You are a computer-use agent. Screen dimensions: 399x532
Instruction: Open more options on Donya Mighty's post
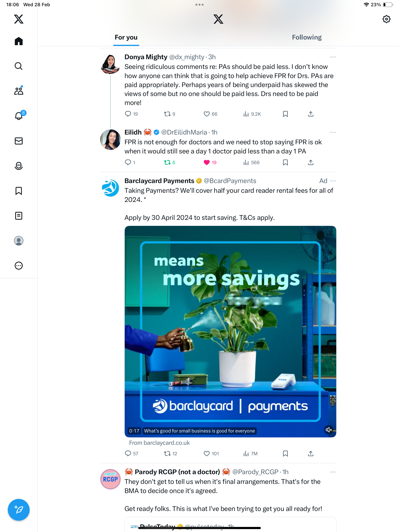coord(333,57)
